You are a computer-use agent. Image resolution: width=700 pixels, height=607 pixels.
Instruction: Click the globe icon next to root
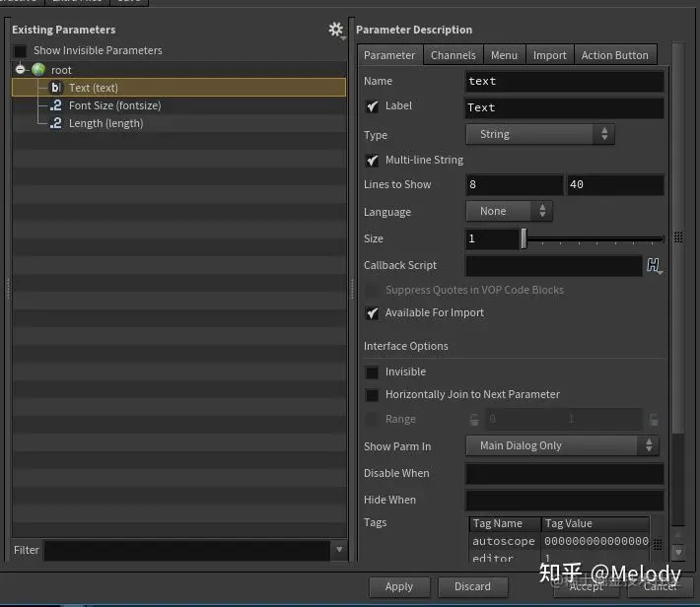tap(38, 70)
